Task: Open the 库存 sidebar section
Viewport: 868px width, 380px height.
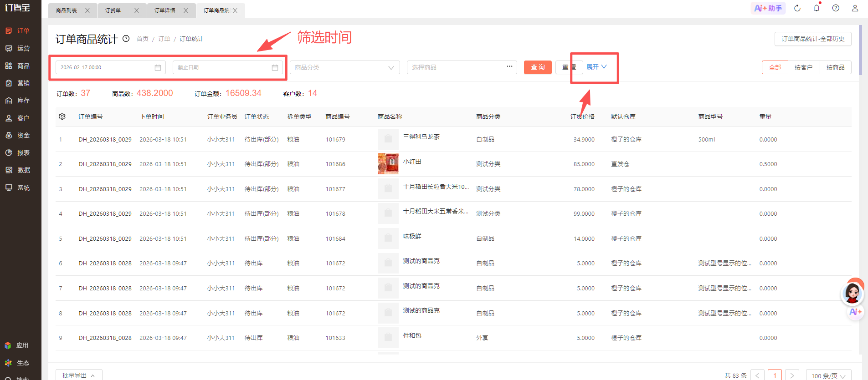Action: coord(17,100)
